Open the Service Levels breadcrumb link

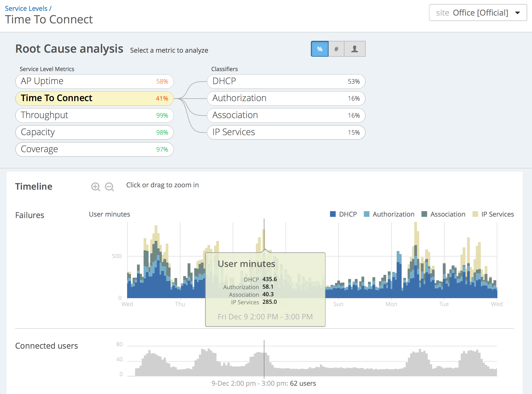(26, 8)
